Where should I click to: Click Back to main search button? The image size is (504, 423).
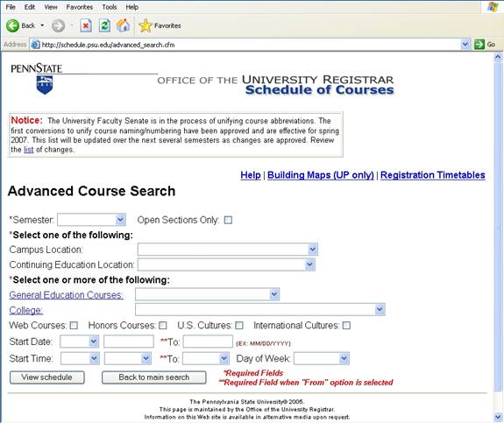point(154,377)
